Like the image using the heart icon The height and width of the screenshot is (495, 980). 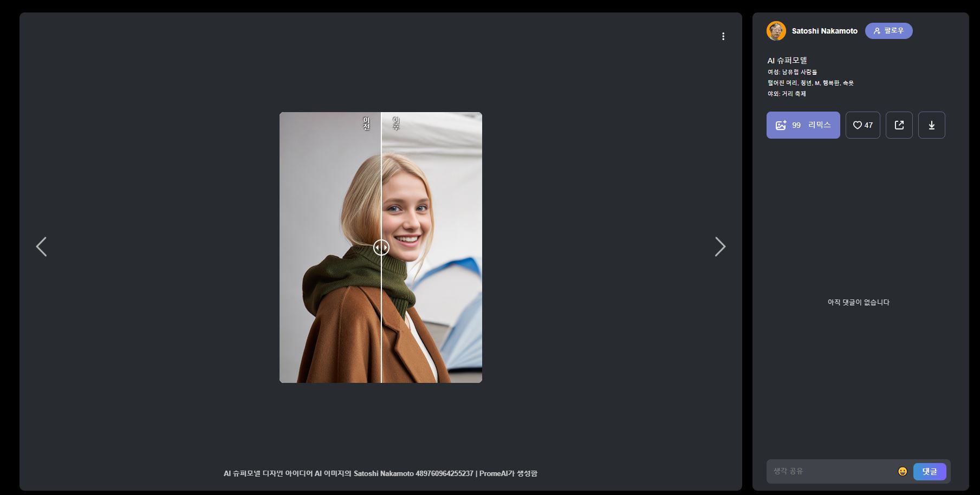862,125
